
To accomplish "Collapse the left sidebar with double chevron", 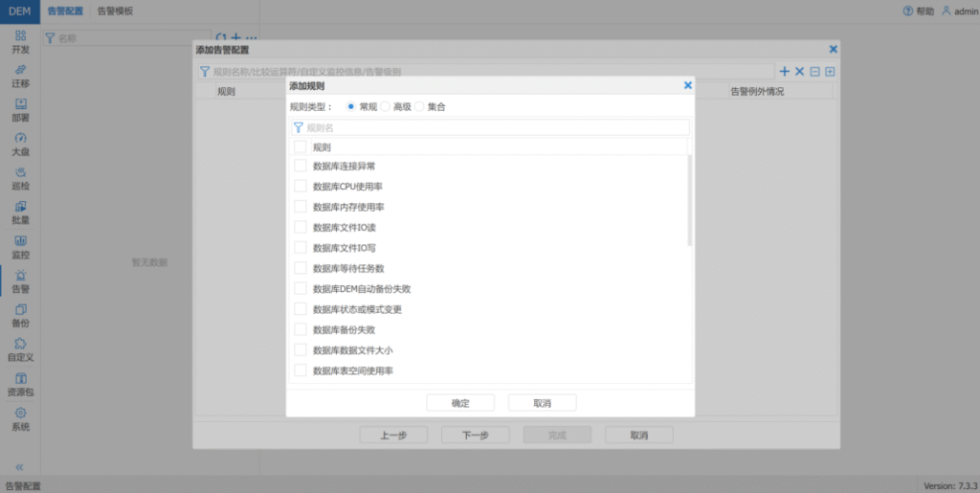I will [20, 467].
